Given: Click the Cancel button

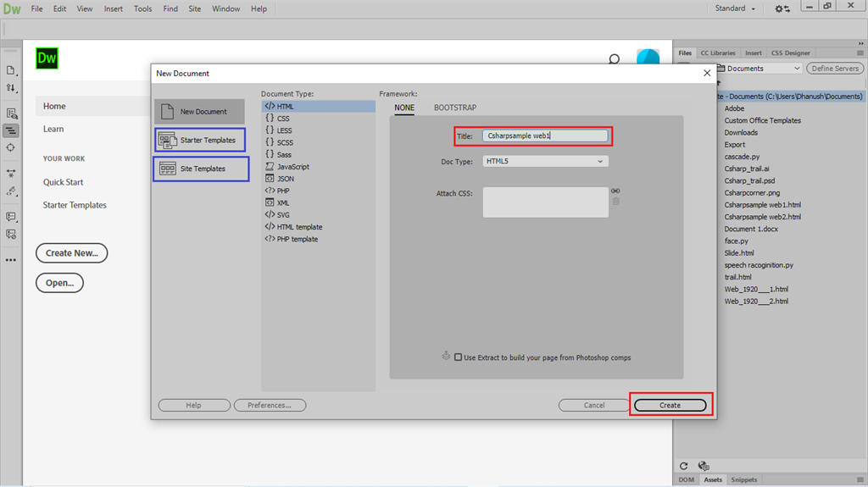Looking at the screenshot, I should (x=594, y=405).
